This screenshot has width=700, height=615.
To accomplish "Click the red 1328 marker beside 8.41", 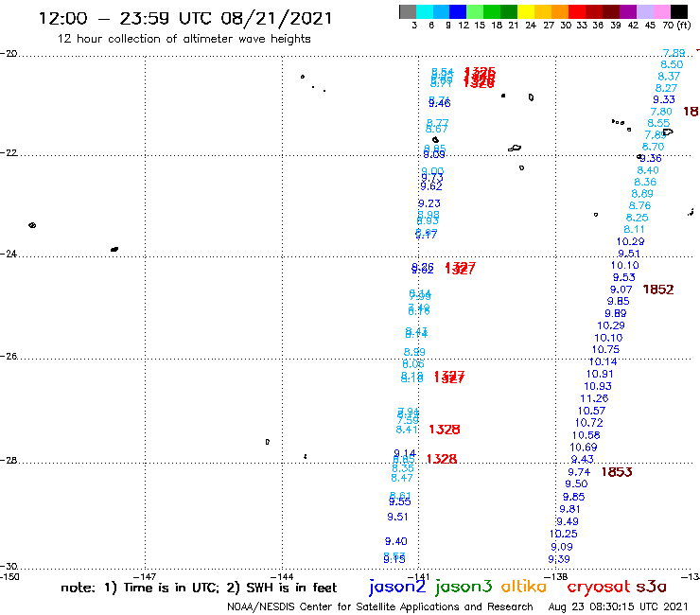I will [x=445, y=430].
